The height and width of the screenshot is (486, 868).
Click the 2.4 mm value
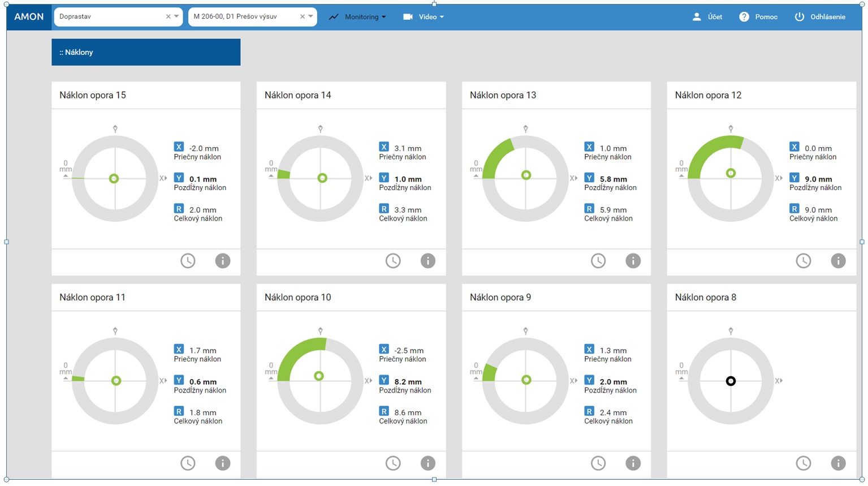[613, 412]
